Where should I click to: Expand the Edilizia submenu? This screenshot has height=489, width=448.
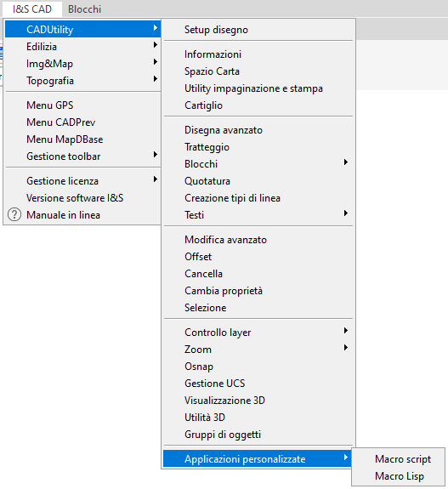point(83,47)
